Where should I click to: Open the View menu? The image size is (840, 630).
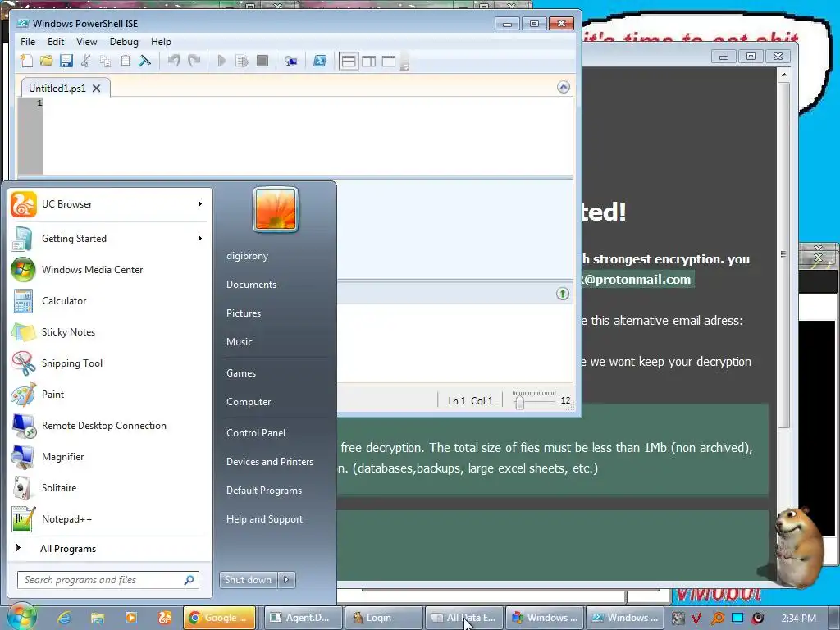(87, 42)
